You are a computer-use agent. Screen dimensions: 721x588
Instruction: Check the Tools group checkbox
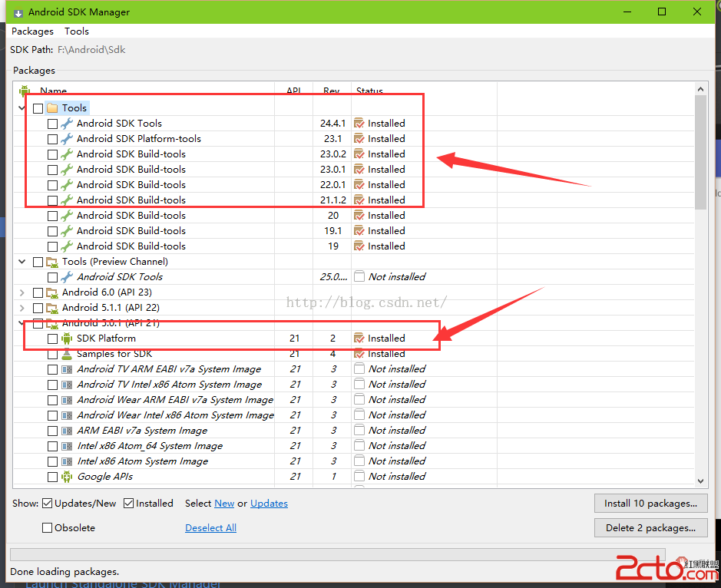[x=38, y=108]
